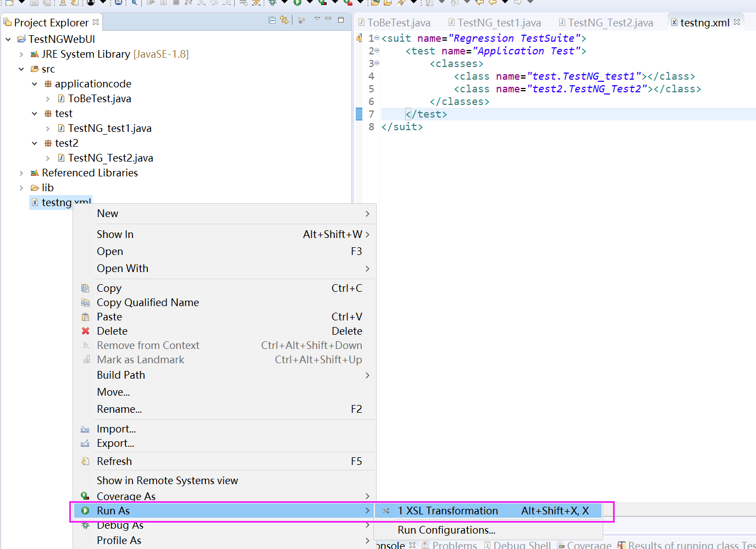This screenshot has height=549, width=756.
Task: Expand the TestNG_test1.java node
Action: tap(48, 129)
